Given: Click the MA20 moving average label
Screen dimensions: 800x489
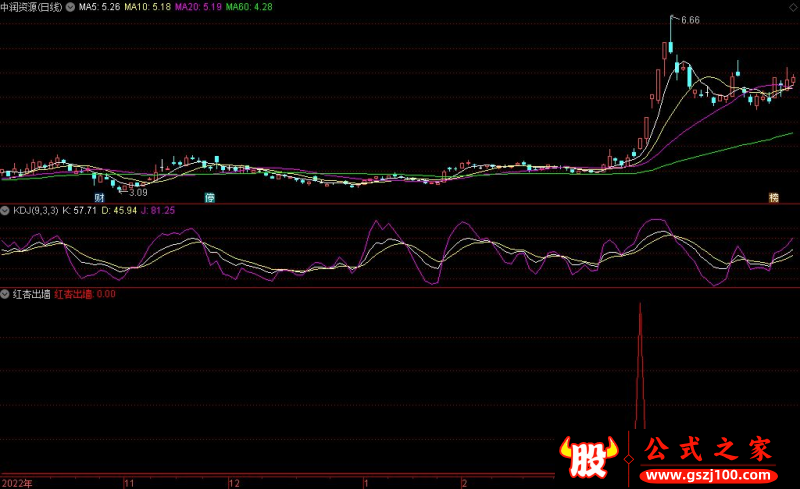Looking at the screenshot, I should (198, 7).
